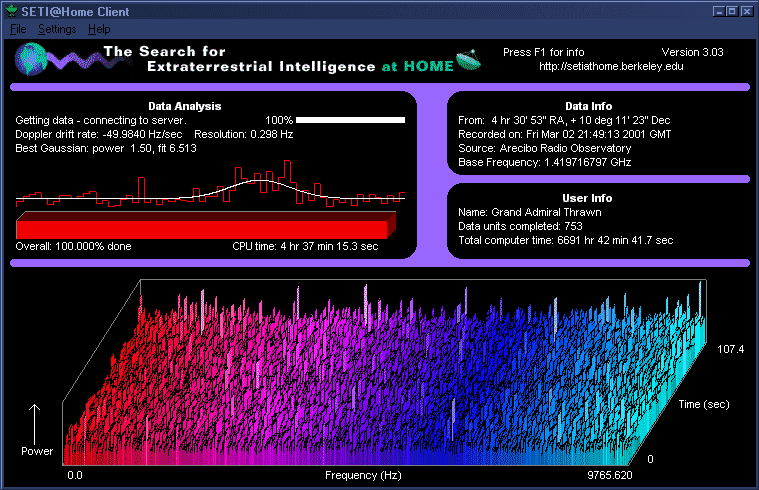Click the 'Frequency (Hz)' axis label
759x490 pixels.
(363, 475)
